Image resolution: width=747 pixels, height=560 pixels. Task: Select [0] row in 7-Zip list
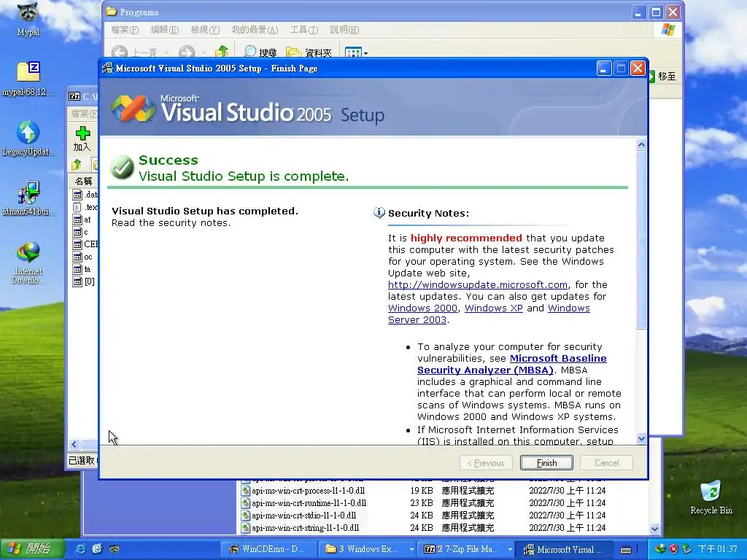pyautogui.click(x=84, y=281)
